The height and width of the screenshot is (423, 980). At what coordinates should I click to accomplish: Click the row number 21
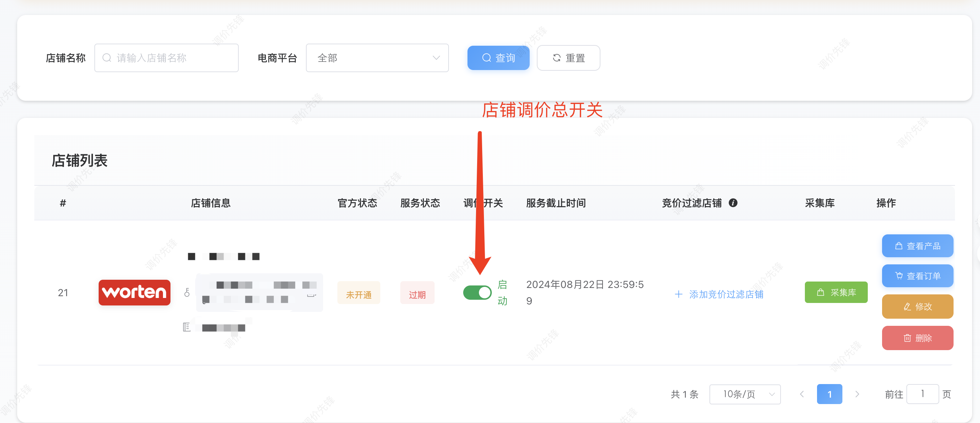[63, 293]
